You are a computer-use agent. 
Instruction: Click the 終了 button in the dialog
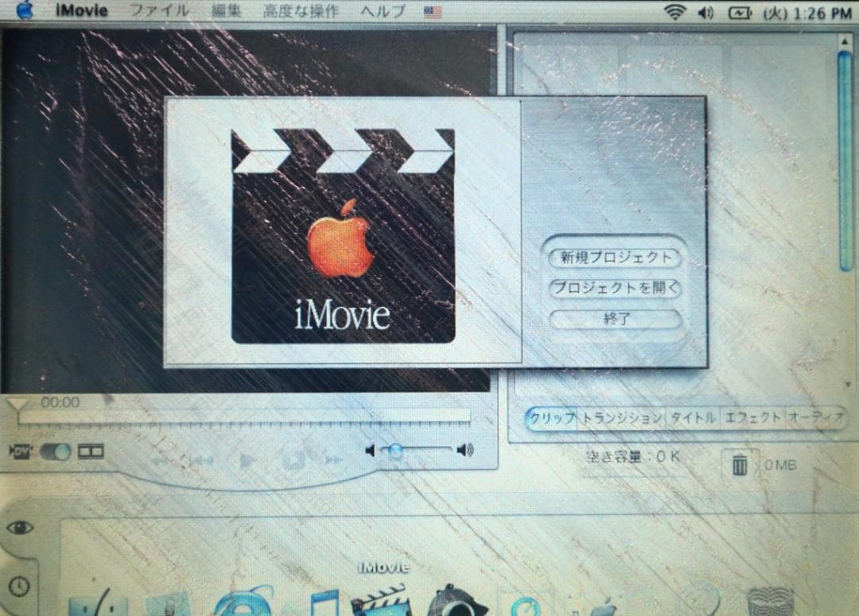pos(614,320)
